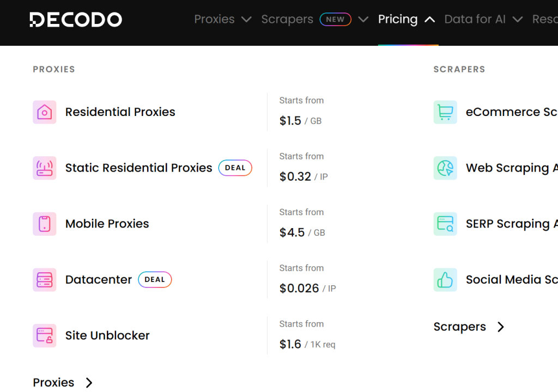Click the Residential Proxies house icon
Screen dimensions: 558x392
45,112
